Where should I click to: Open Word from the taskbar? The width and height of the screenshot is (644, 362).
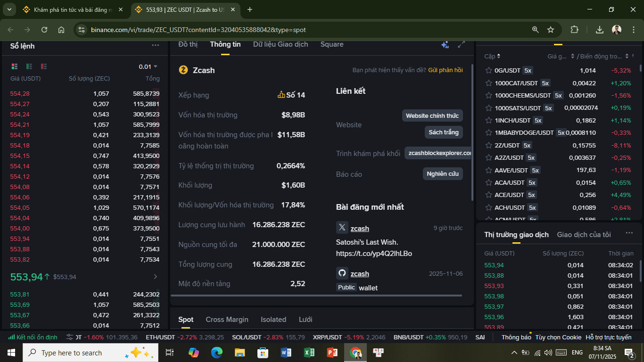click(286, 353)
